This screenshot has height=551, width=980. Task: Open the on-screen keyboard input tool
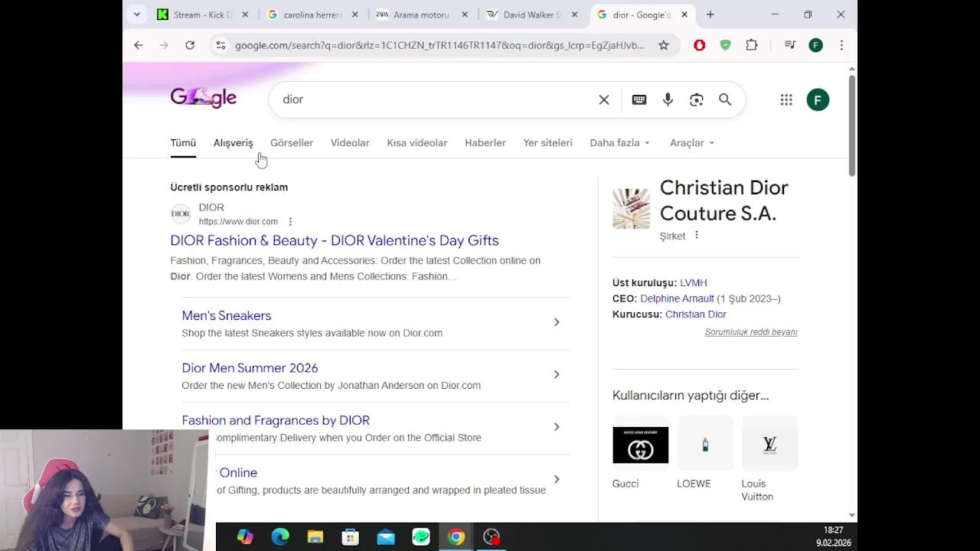pyautogui.click(x=639, y=99)
